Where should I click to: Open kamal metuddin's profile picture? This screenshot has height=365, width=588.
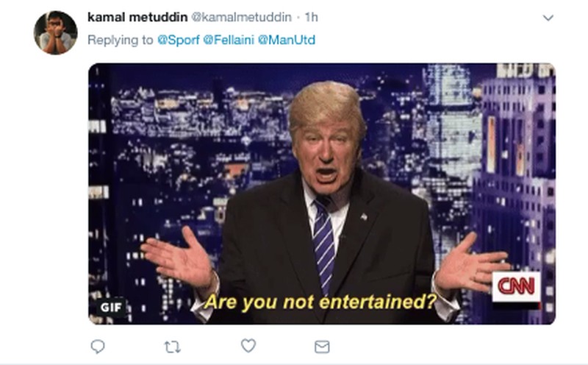tap(56, 32)
